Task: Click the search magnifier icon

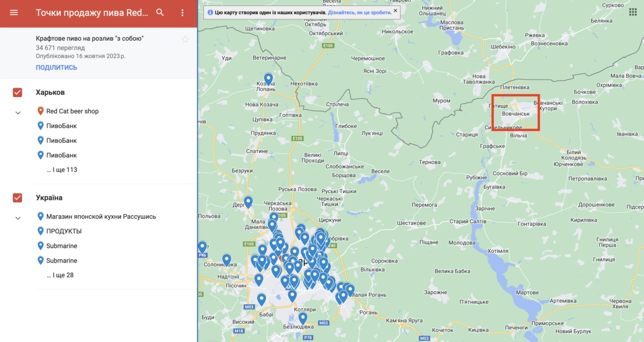Action: 160,12
